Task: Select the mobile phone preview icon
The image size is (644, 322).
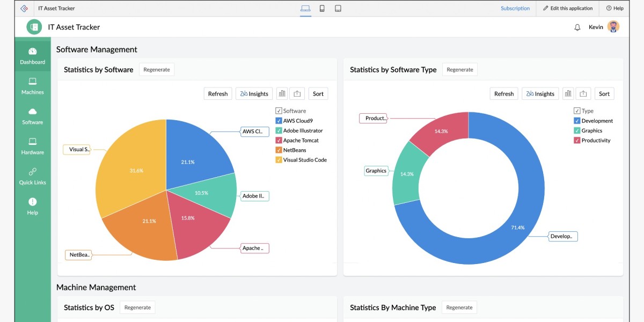Action: (x=322, y=9)
